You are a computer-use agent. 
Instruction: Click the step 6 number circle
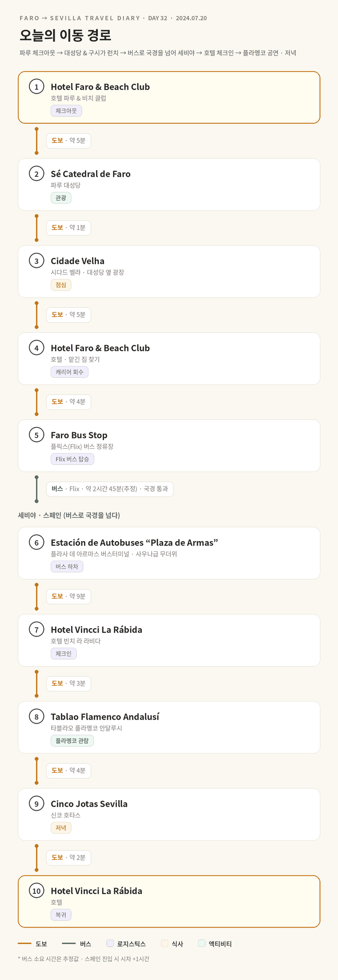tap(36, 542)
